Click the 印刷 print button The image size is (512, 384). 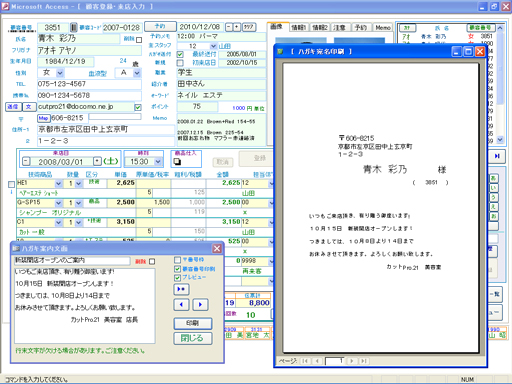193,323
